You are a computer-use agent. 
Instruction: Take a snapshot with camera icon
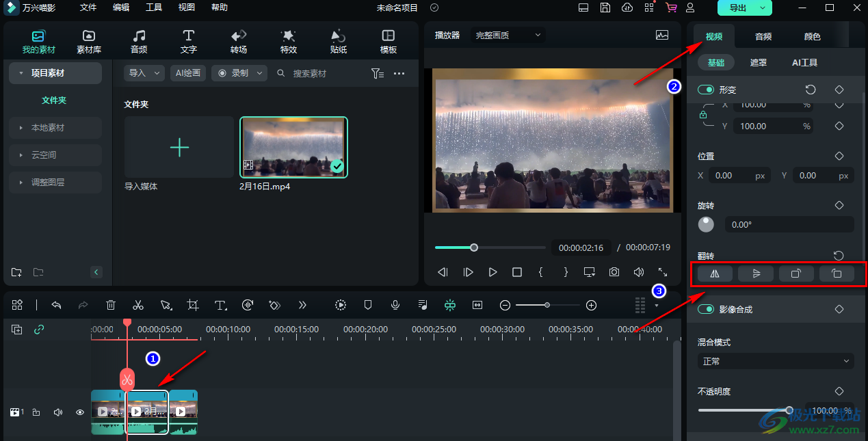tap(614, 272)
